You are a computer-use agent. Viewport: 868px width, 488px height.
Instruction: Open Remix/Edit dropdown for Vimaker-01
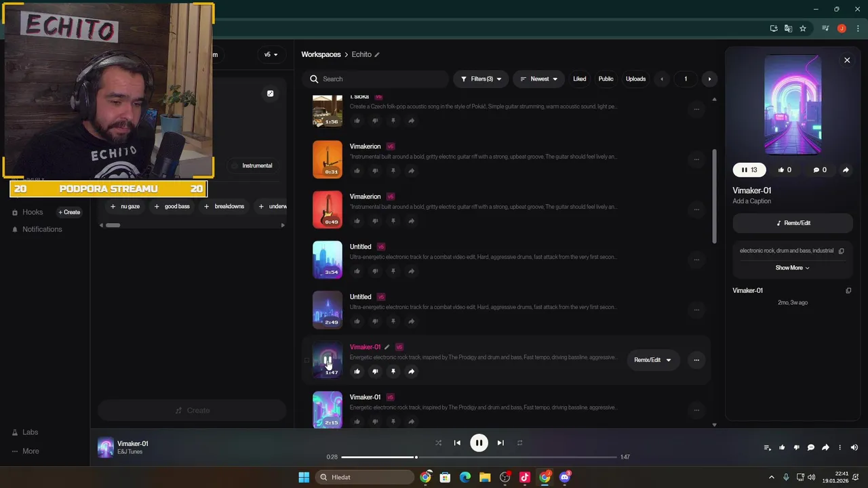click(652, 360)
